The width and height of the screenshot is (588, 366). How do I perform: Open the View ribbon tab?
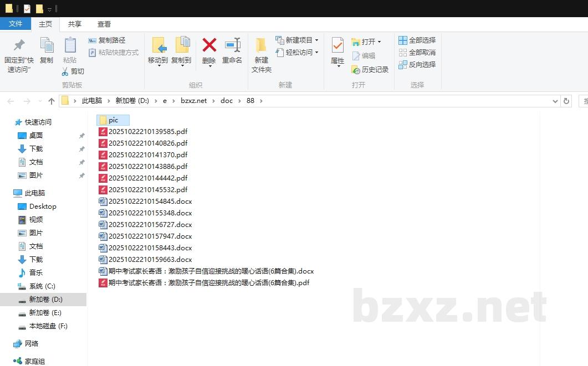pos(104,24)
